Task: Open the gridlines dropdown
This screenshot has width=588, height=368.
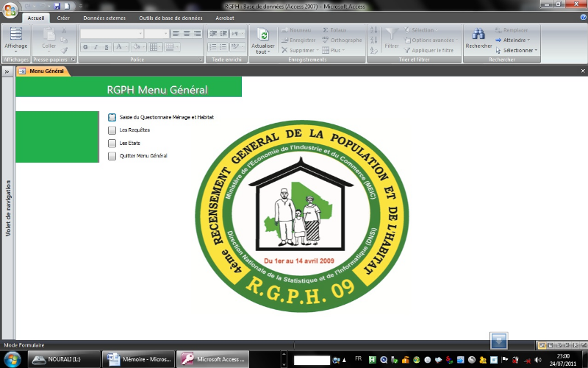Action: pos(155,47)
